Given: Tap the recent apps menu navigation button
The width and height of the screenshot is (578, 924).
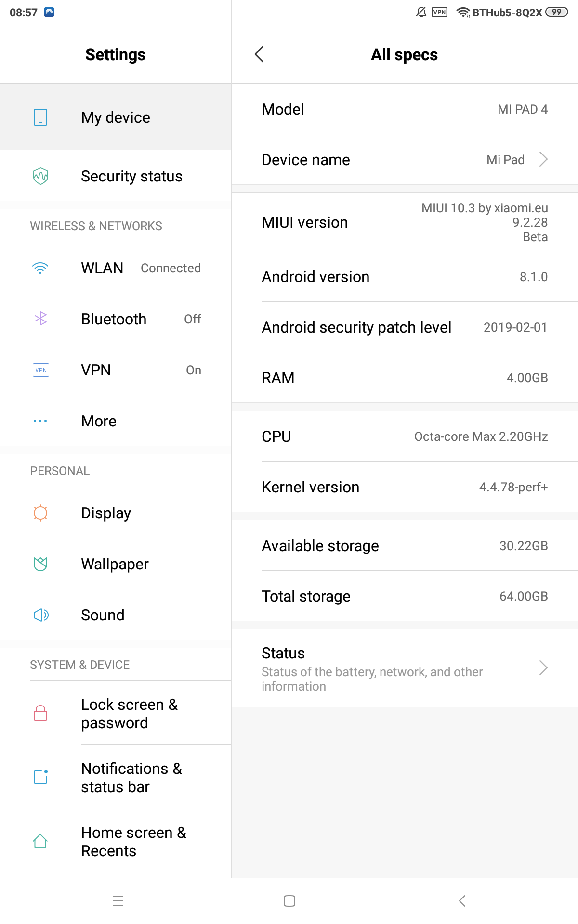Looking at the screenshot, I should [118, 901].
